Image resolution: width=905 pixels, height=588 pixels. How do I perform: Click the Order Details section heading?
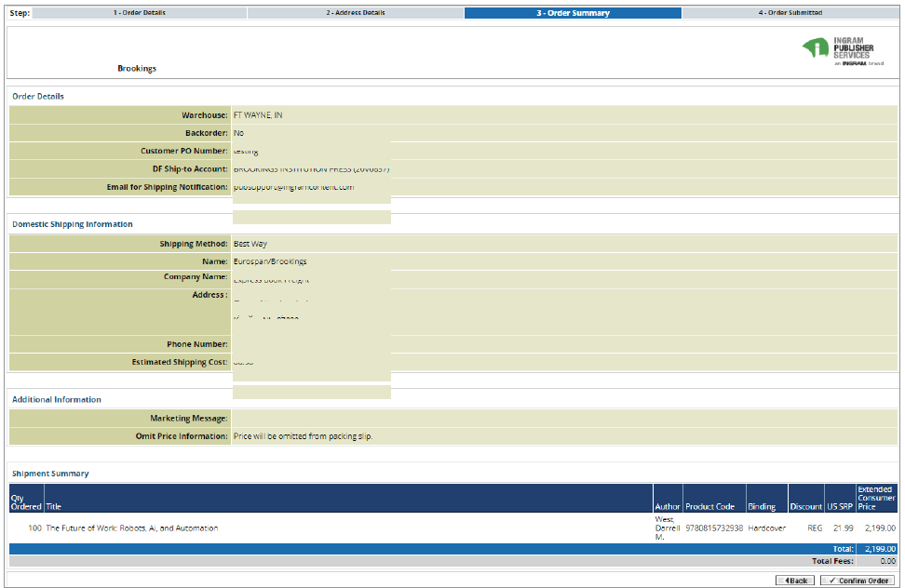point(38,96)
